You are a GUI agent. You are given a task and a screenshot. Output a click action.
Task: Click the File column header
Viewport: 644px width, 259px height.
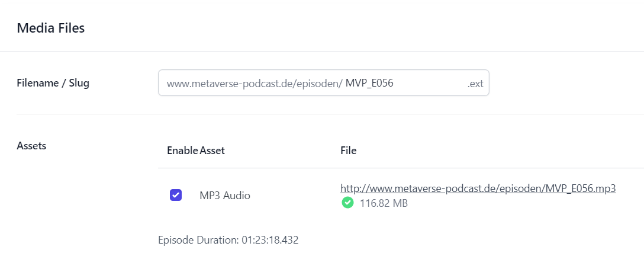point(348,151)
